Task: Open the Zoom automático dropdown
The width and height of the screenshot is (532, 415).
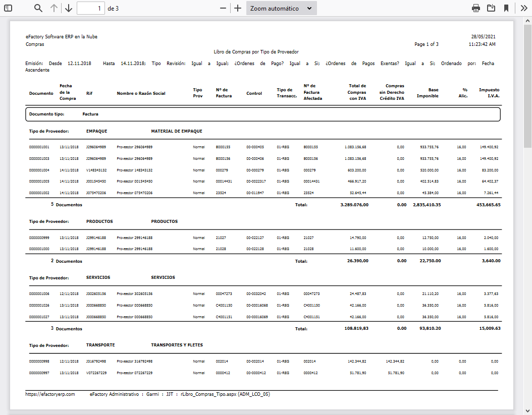Action: click(x=281, y=8)
